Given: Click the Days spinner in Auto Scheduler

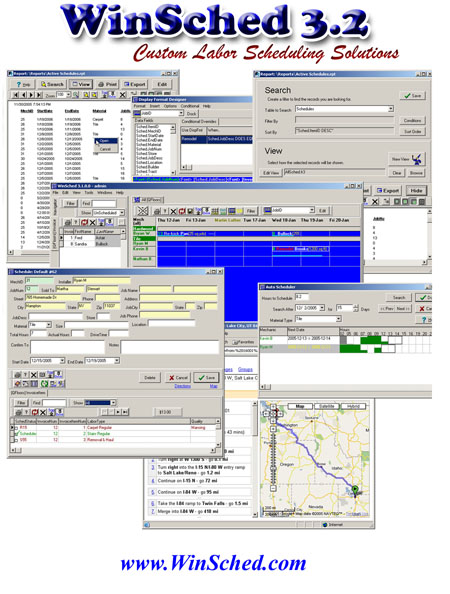Looking at the screenshot, I should [355, 308].
